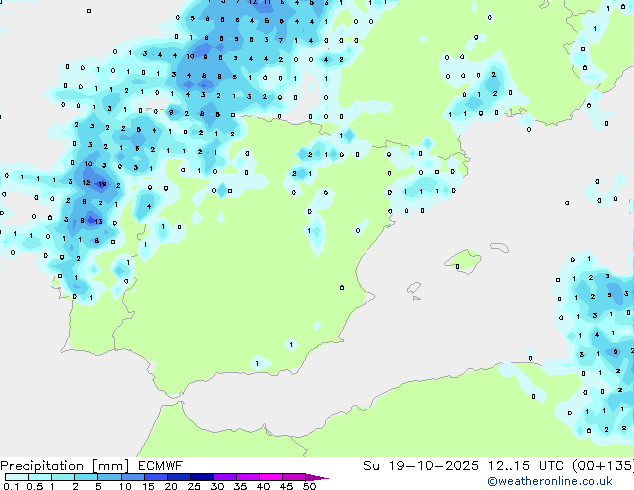634x490 pixels.
Task: Click the above-50 mm arrow legend tip
Action: (x=317, y=477)
